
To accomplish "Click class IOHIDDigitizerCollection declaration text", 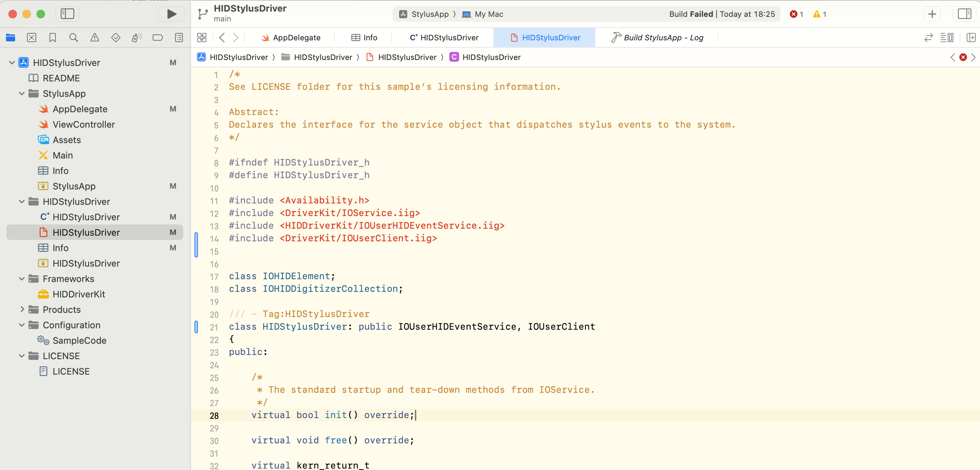I will (x=316, y=289).
